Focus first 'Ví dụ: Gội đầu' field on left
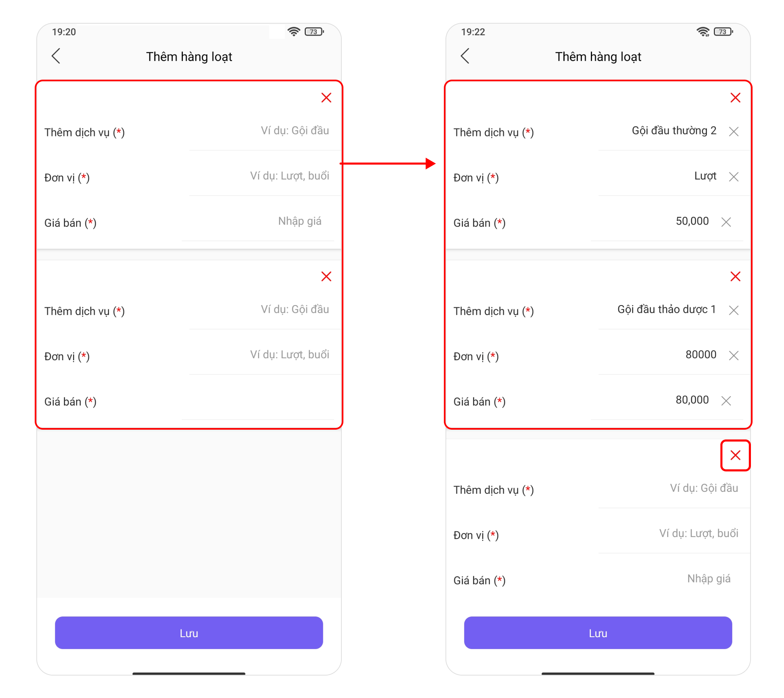 click(265, 131)
